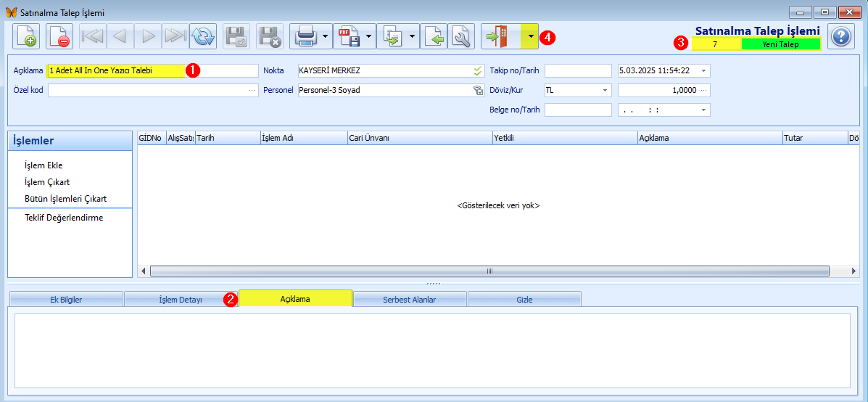868x402 pixels.
Task: Switch to the Serbest Alanlar tab
Action: pos(410,300)
